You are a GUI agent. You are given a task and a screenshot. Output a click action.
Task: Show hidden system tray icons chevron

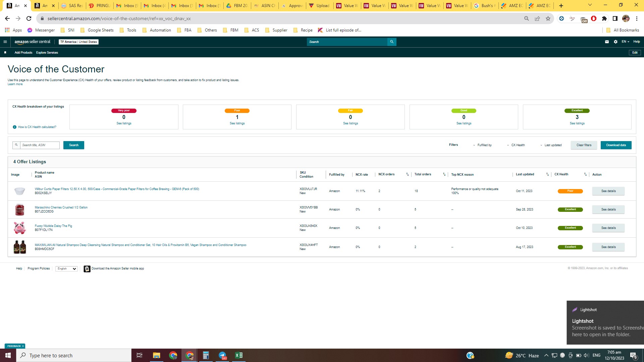546,355
